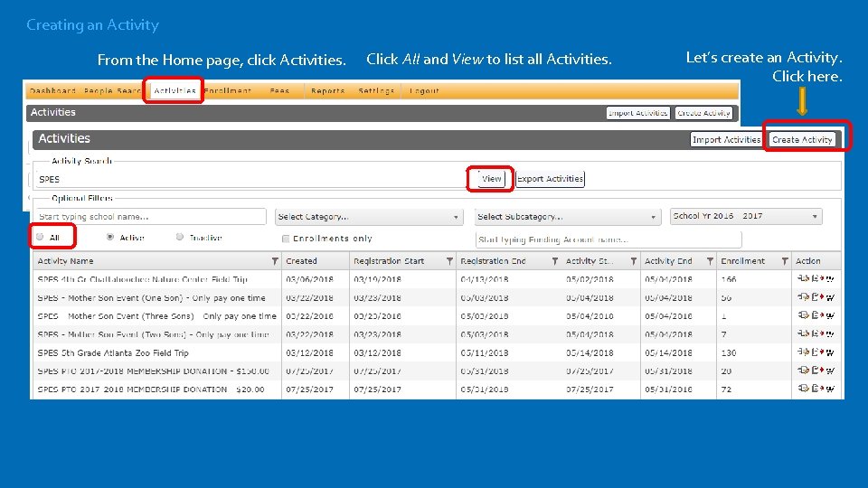Open filter icon on Activity St... column
The height and width of the screenshot is (488, 868).
coord(633,261)
